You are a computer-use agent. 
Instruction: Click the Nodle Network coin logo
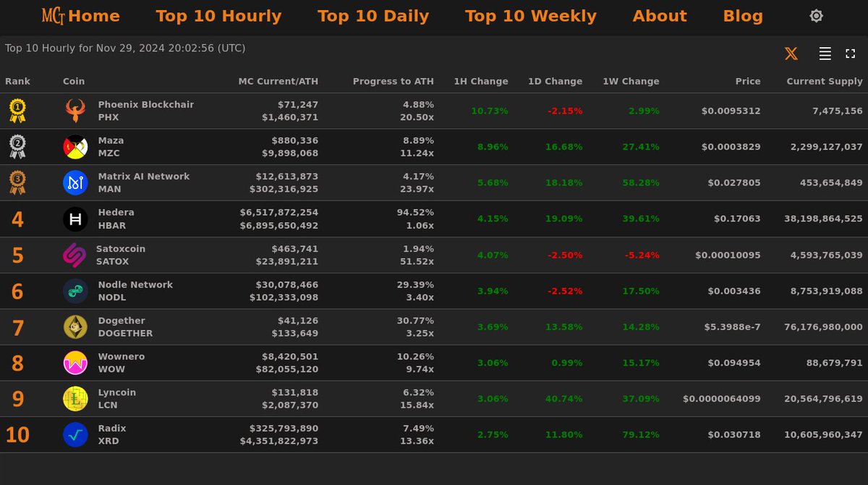[75, 291]
